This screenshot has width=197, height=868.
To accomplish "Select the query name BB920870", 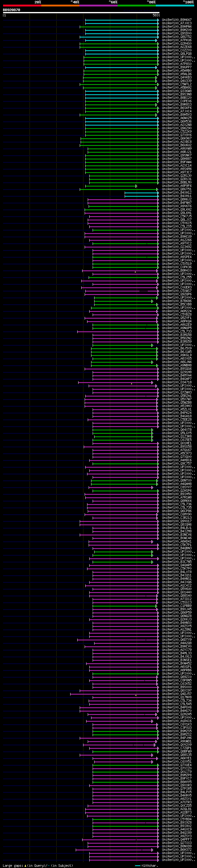I will pos(11,10).
